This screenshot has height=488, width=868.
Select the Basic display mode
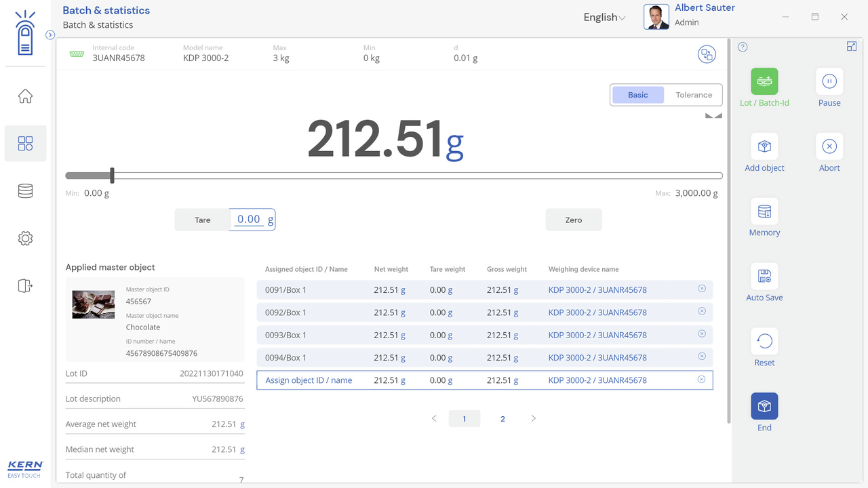pyautogui.click(x=637, y=95)
